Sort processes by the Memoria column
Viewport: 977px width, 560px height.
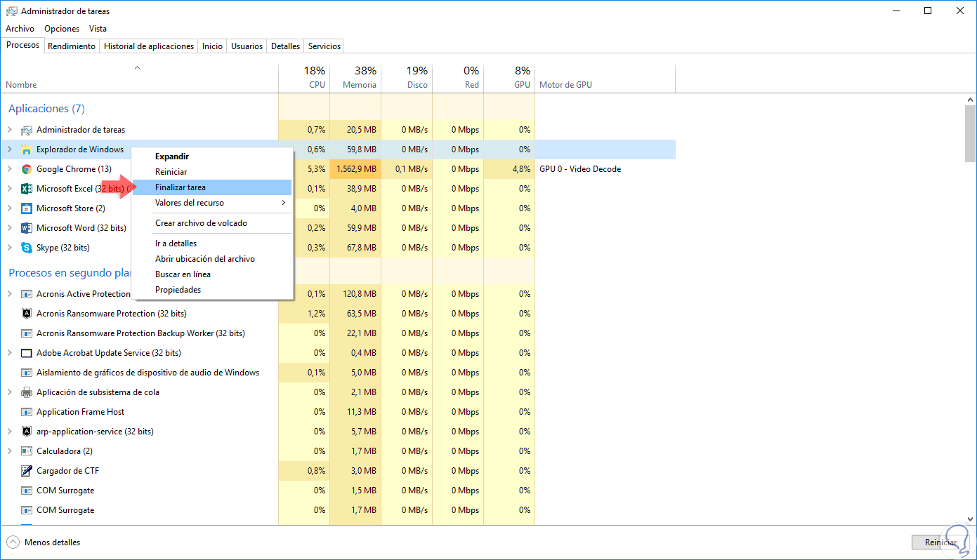click(355, 78)
